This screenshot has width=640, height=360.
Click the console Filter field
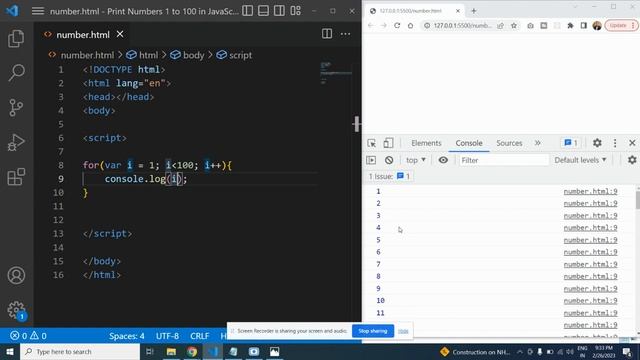pos(503,160)
